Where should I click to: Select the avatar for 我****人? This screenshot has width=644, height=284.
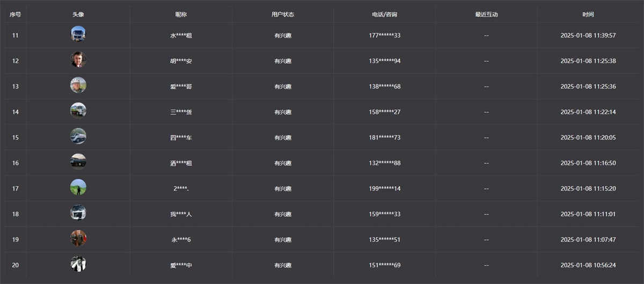[78, 213]
